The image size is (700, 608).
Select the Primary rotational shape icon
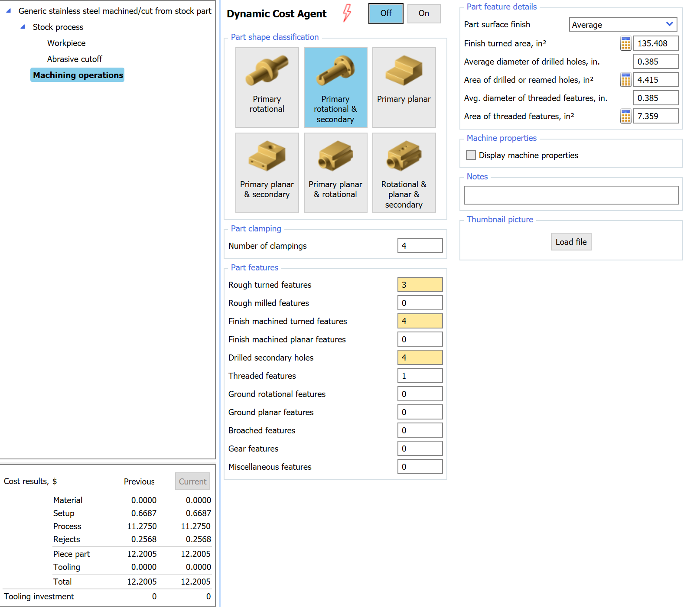pos(267,87)
